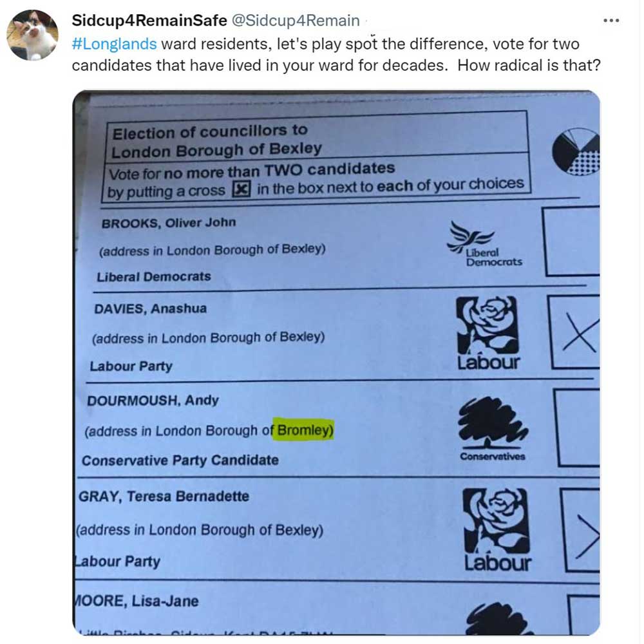Click the tweet text about spot the difference

tap(335, 55)
